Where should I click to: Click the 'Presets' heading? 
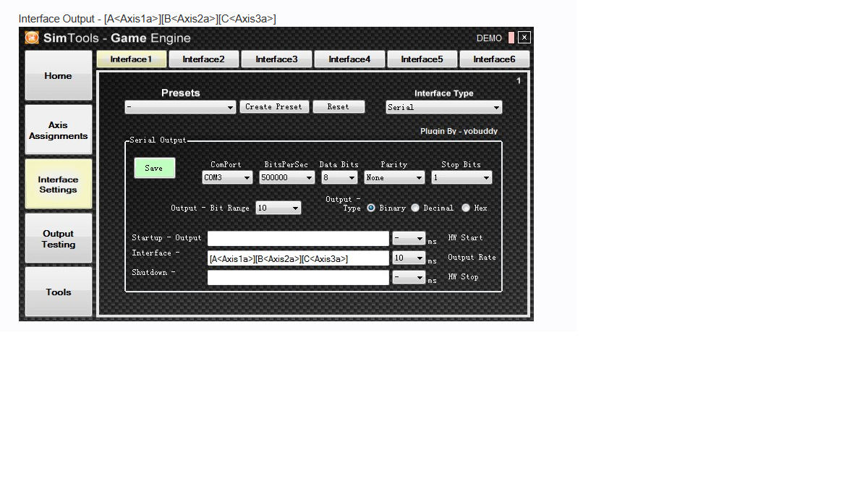click(181, 93)
